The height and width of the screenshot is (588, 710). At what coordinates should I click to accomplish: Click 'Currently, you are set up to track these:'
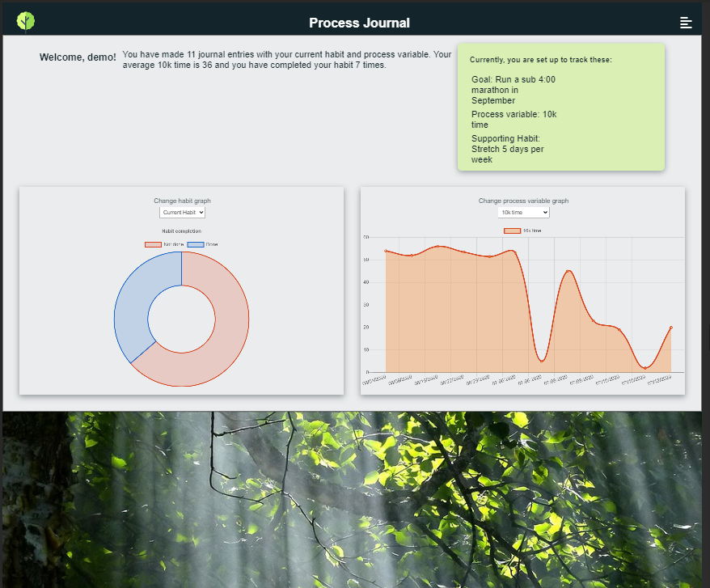tap(540, 60)
